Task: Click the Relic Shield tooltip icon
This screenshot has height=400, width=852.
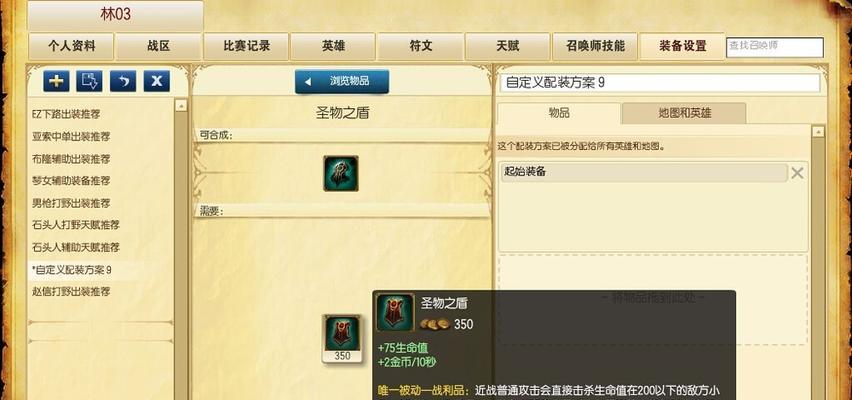Action: (x=395, y=312)
